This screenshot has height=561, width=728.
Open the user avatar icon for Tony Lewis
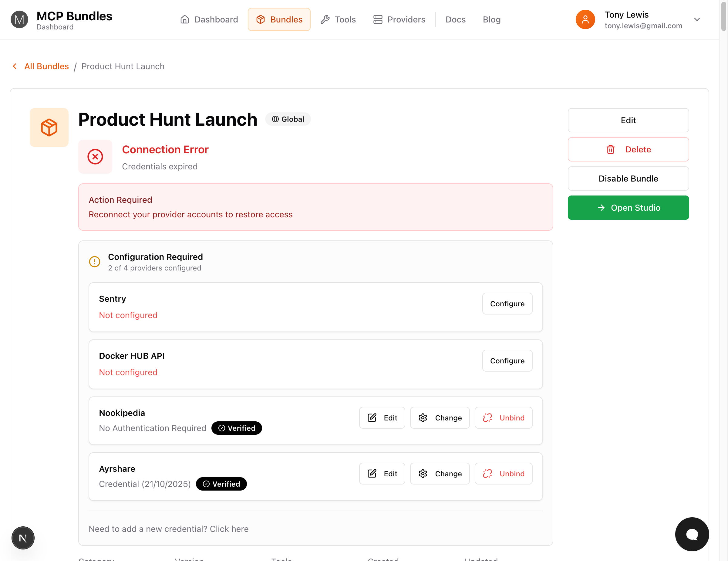tap(585, 19)
